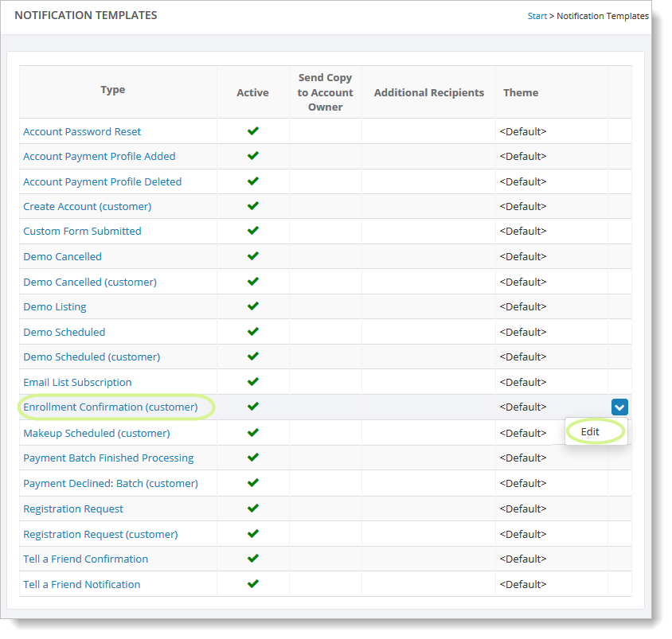Viewport: 672px width, 639px height.
Task: Click the Active checkmark in the Registration Request row
Action: tap(253, 508)
